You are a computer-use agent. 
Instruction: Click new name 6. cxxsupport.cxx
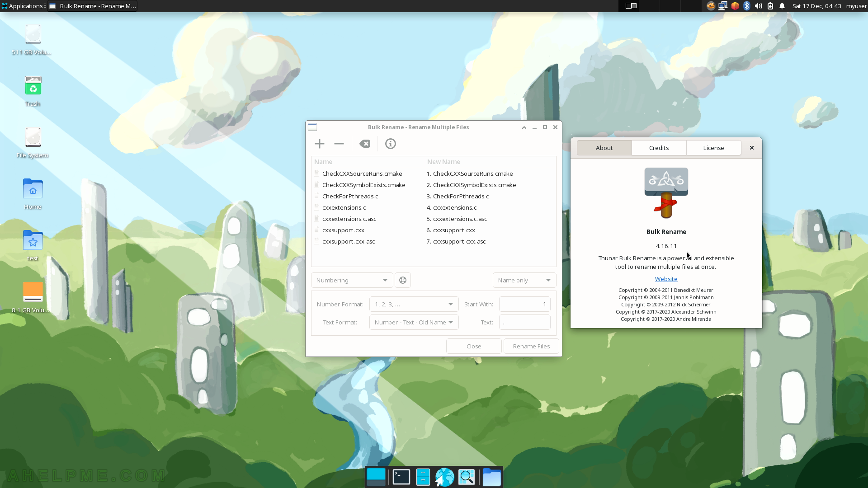[x=451, y=230]
